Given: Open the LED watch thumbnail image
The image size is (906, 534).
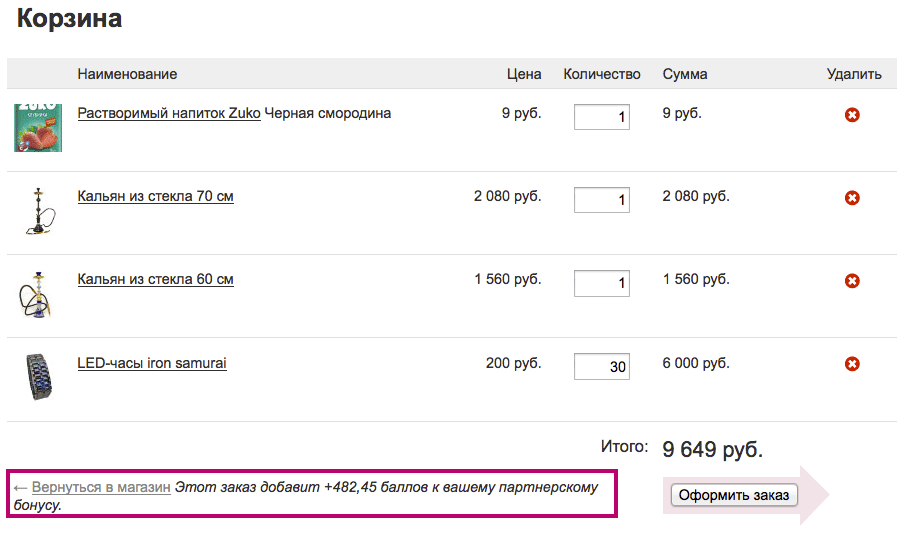Looking at the screenshot, I should point(39,377).
